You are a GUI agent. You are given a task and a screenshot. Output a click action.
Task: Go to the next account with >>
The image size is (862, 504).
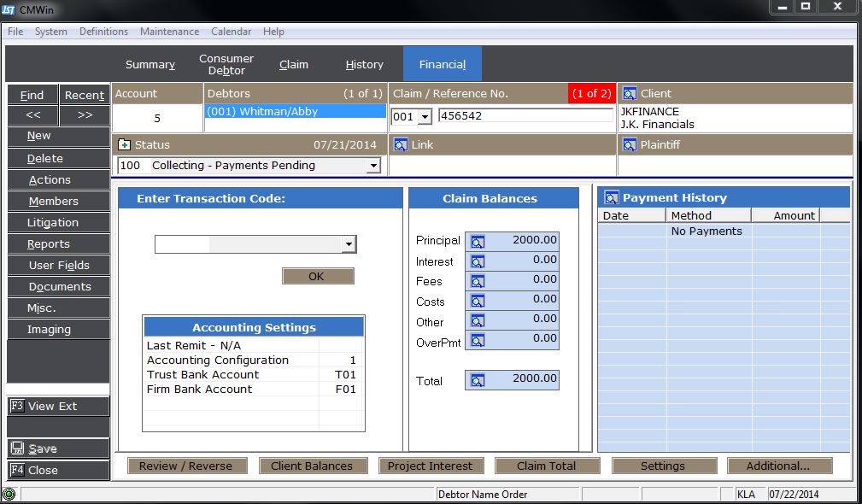(x=85, y=115)
